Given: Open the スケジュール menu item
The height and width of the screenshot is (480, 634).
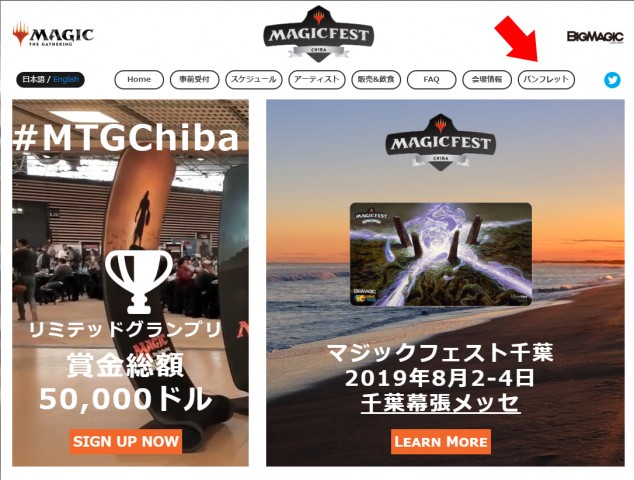Looking at the screenshot, I should (254, 80).
